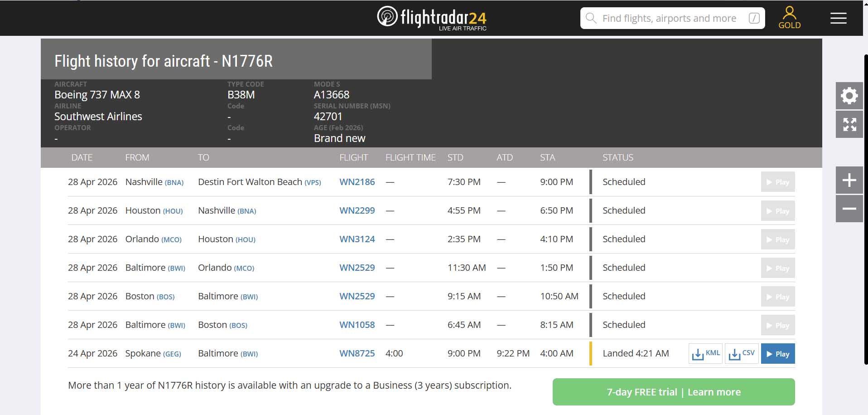The image size is (868, 415).
Task: Click the minus zoom-out button
Action: pos(849,209)
